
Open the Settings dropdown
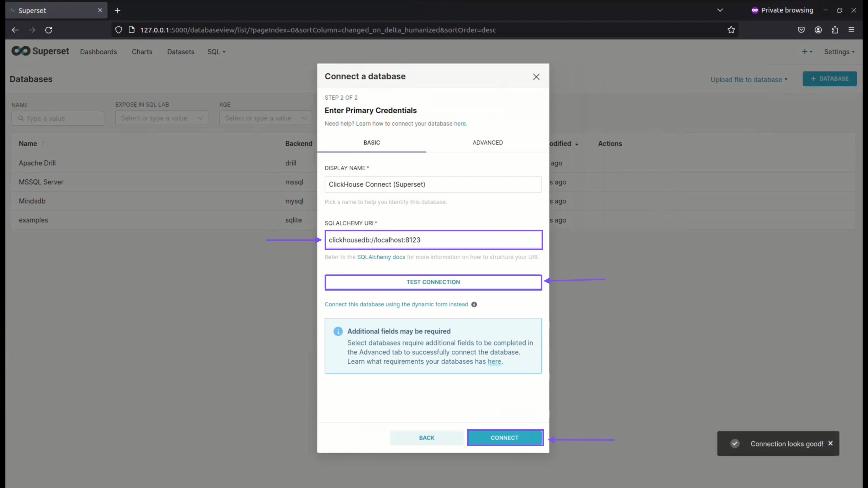click(x=839, y=52)
